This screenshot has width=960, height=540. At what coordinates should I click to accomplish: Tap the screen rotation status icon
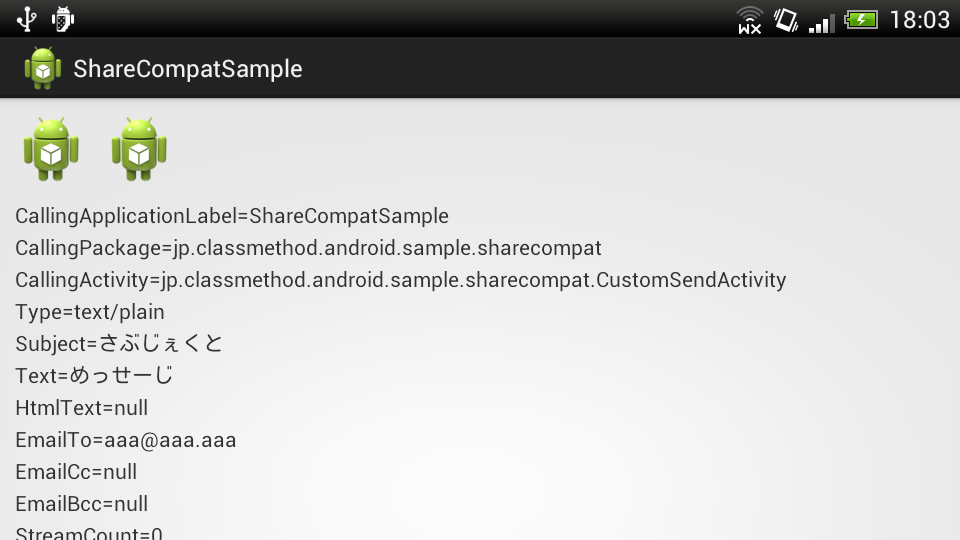[785, 19]
